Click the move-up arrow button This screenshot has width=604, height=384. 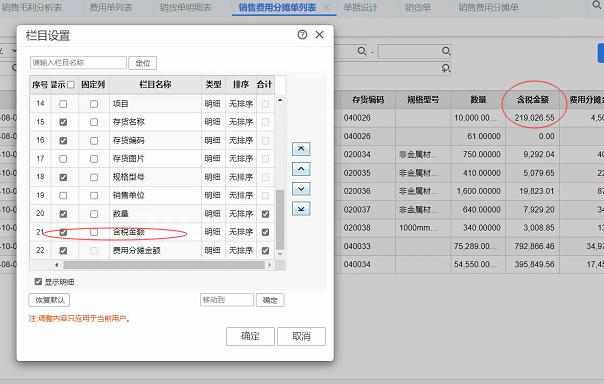[301, 169]
